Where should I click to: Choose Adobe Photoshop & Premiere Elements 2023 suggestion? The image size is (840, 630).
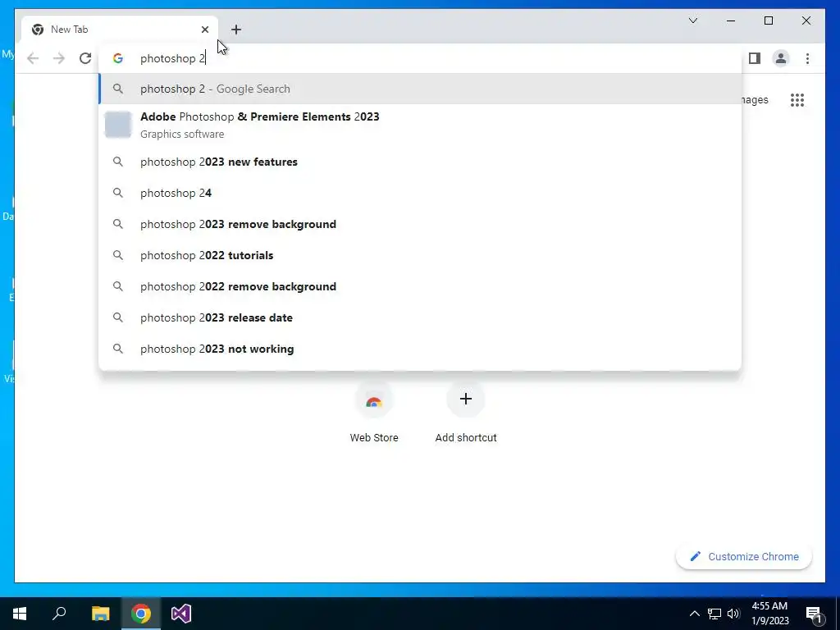pyautogui.click(x=421, y=125)
